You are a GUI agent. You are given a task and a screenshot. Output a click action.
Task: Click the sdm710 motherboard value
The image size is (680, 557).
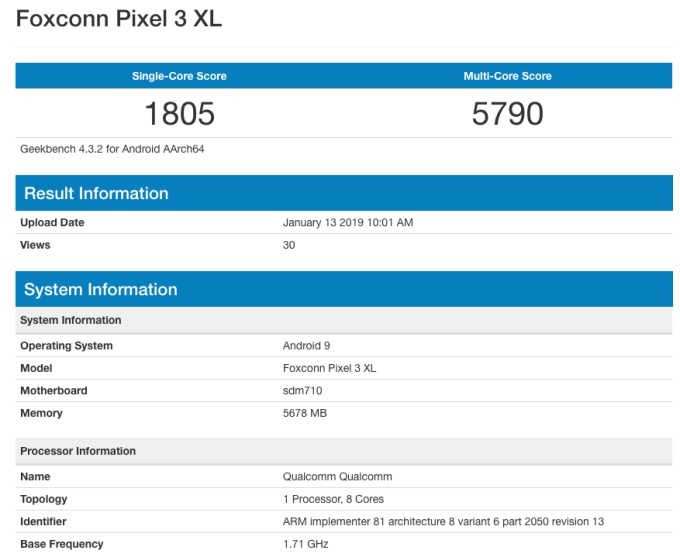(x=303, y=391)
